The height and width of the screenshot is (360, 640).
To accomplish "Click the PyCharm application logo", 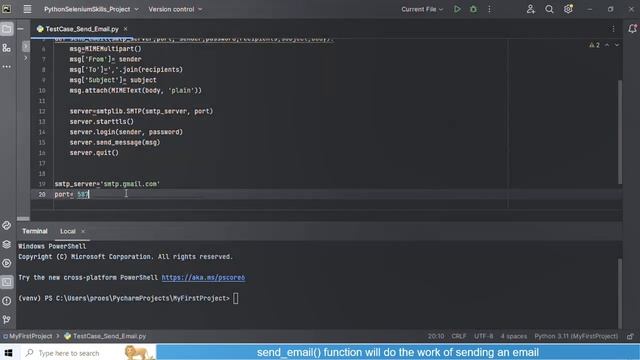I will tap(7, 9).
